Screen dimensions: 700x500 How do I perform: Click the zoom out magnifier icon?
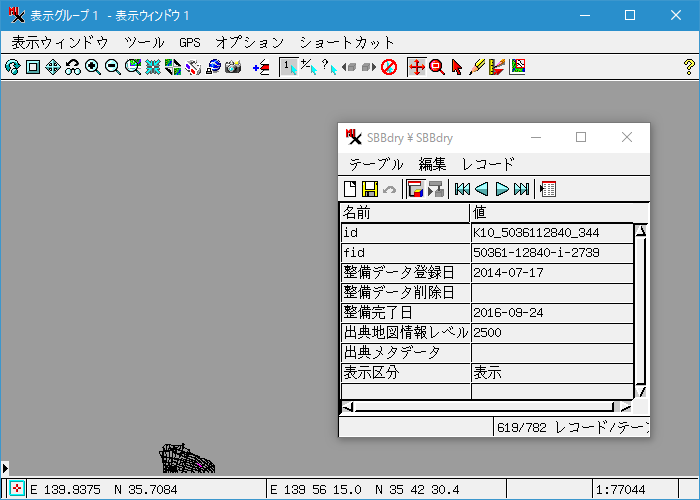(112, 67)
